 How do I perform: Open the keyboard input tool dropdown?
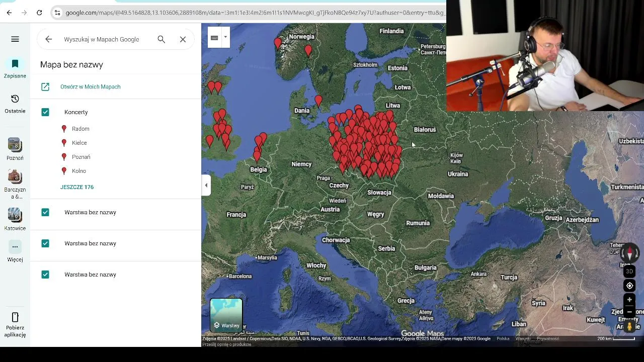(x=225, y=37)
